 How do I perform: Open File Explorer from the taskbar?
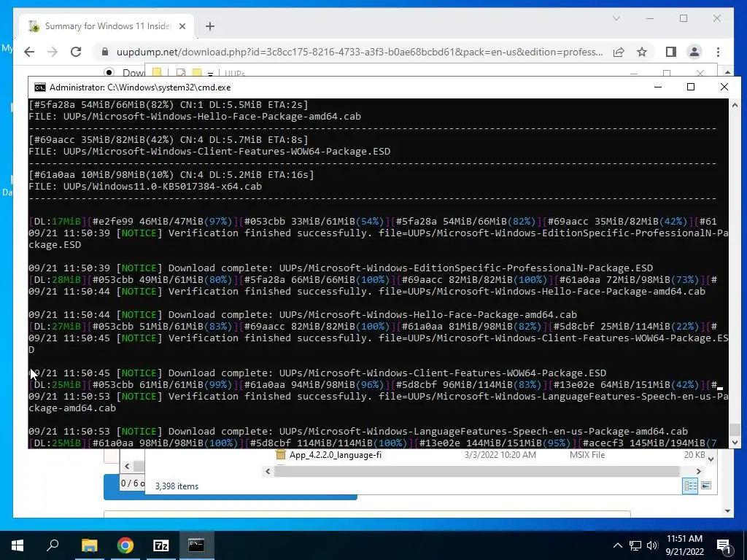click(x=90, y=545)
